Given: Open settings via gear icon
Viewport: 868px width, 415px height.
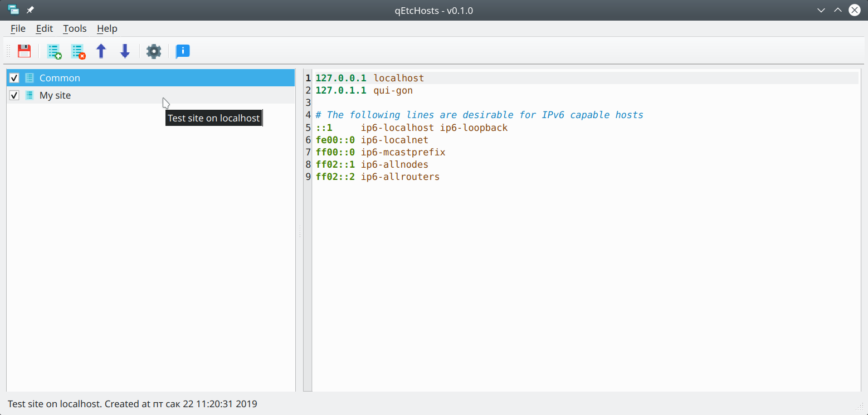Looking at the screenshot, I should [x=154, y=51].
